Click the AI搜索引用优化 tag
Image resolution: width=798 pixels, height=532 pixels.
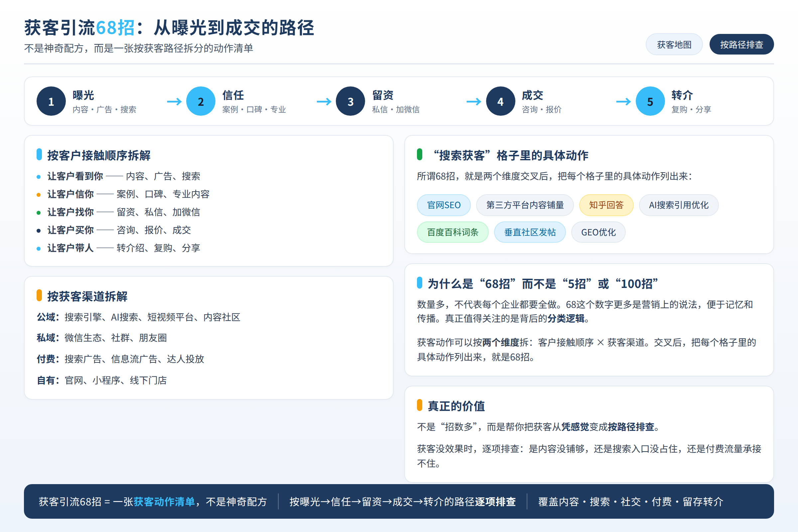[x=679, y=205]
